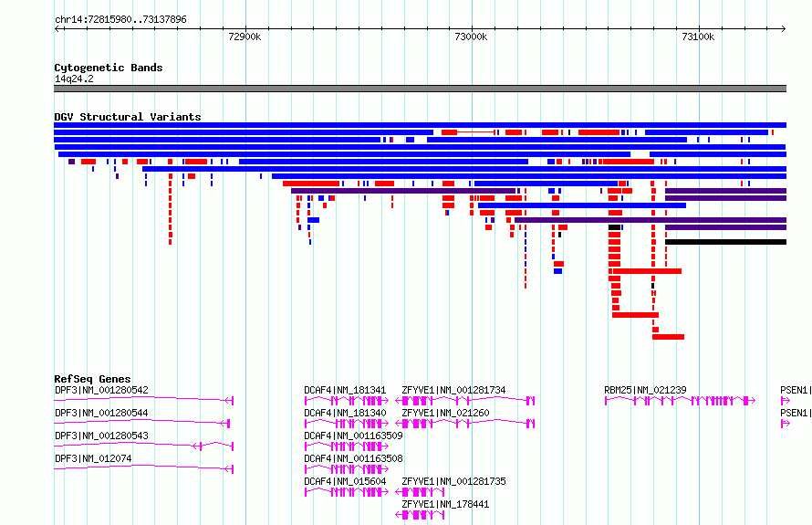Screen dimensions: 812x525
Task: Click the topmost full-width blue DGV variant
Action: [420, 125]
